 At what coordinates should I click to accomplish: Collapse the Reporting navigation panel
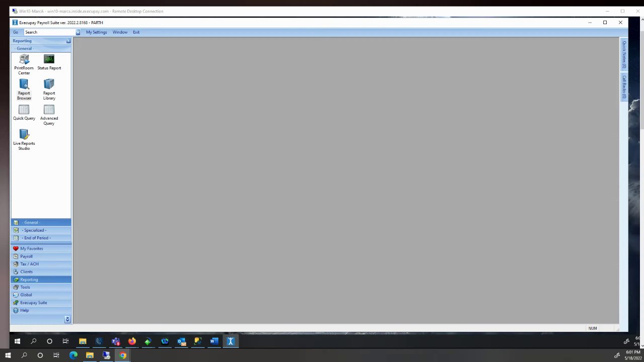tap(68, 41)
